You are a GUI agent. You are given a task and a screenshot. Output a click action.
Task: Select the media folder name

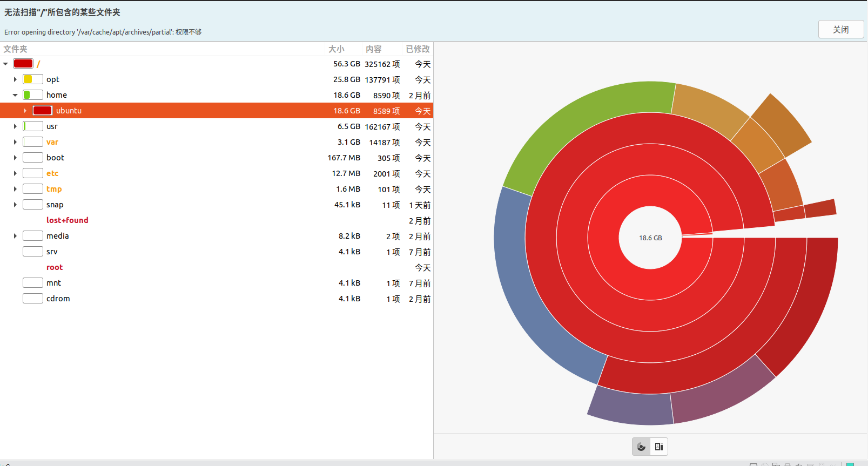(58, 236)
